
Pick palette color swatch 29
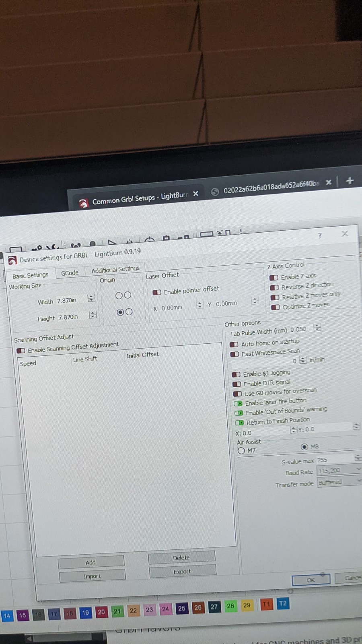pyautogui.click(x=247, y=605)
